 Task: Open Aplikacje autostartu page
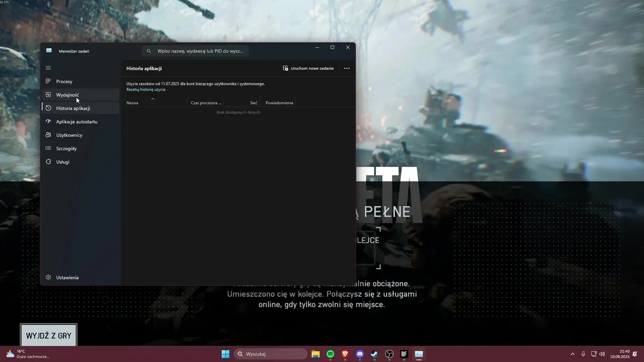pos(80,122)
